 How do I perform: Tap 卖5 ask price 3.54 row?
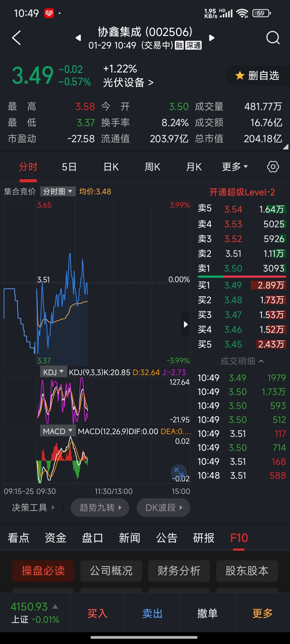pyautogui.click(x=242, y=209)
